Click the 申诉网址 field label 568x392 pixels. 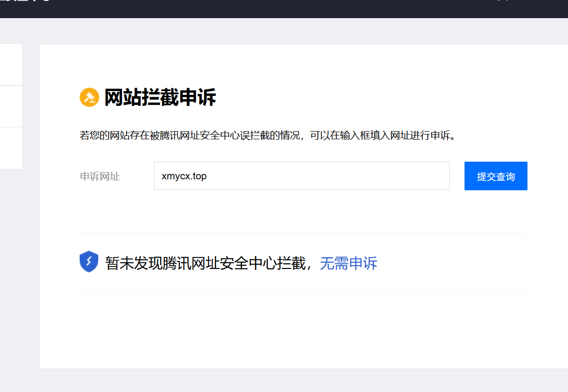[x=100, y=176]
